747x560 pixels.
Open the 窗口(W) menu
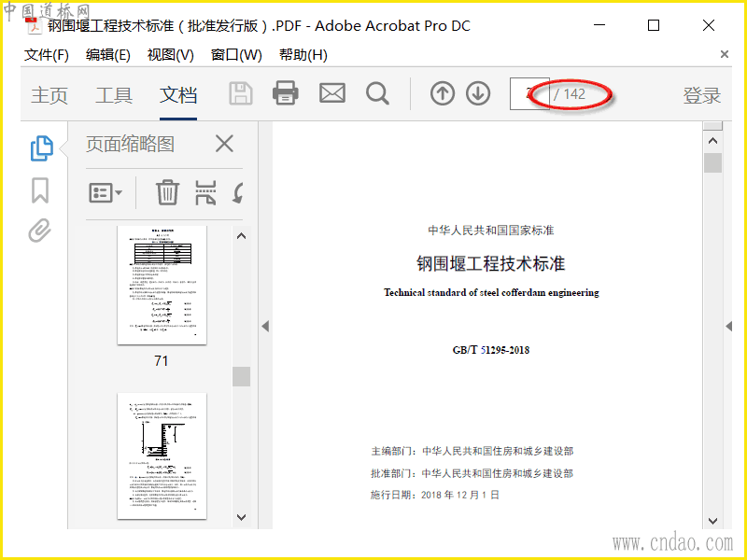click(x=236, y=55)
